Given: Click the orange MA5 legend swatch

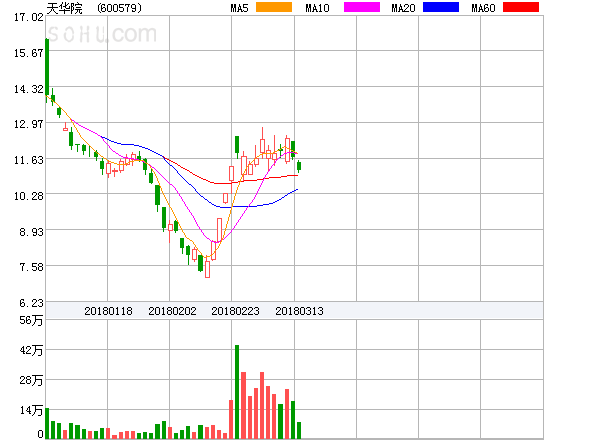Looking at the screenshot, I should [274, 7].
